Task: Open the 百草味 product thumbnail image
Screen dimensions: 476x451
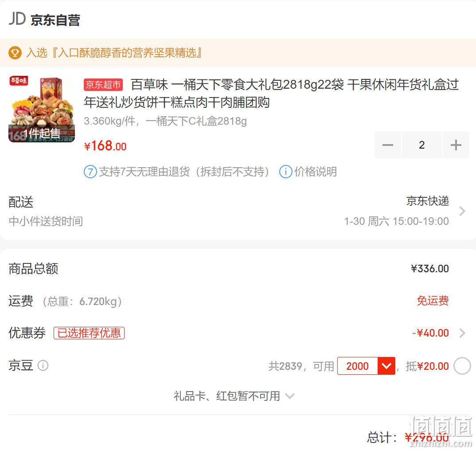Action: (42, 109)
